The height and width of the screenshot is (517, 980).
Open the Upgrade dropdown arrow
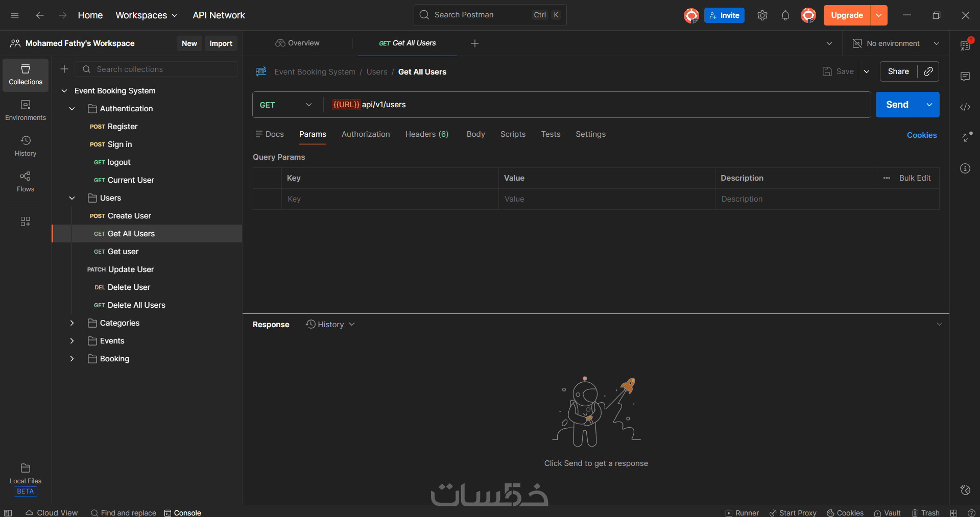(879, 15)
